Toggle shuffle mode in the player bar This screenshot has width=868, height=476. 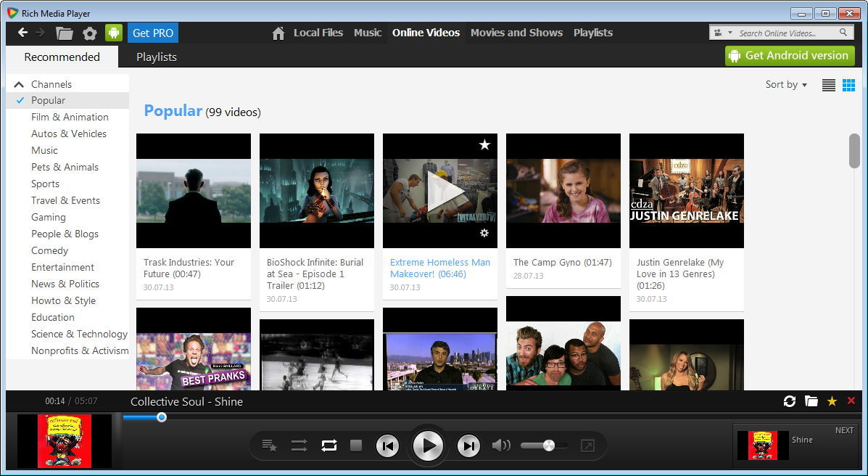[x=299, y=446]
